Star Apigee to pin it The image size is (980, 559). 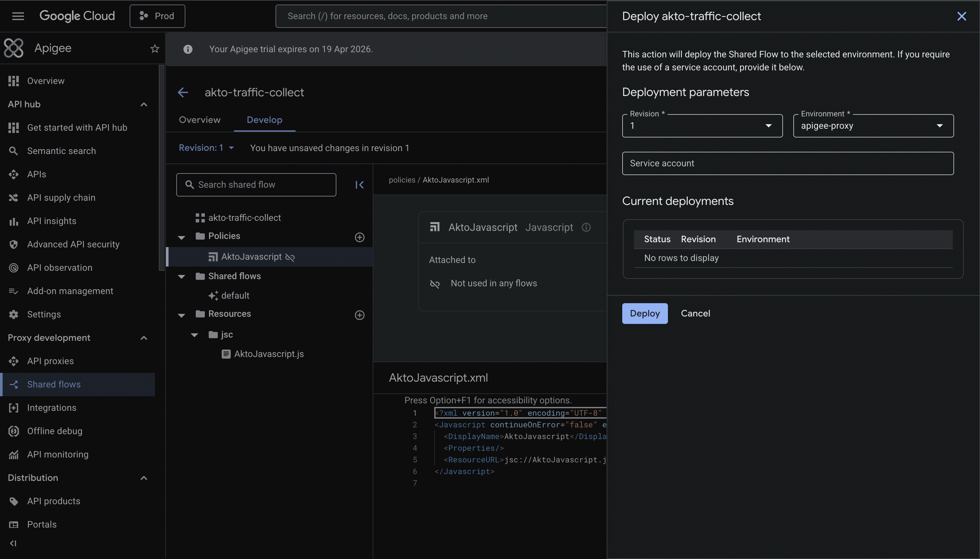[x=155, y=49]
